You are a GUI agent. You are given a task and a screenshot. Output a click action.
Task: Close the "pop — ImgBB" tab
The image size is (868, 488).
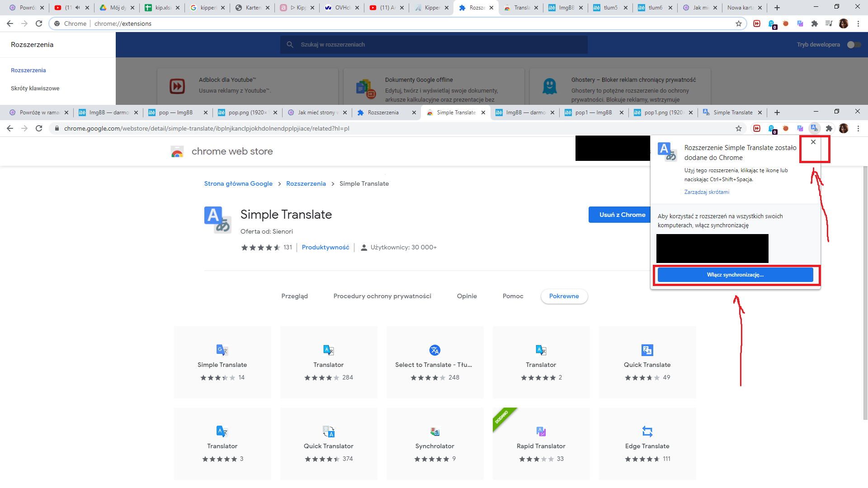tap(206, 113)
